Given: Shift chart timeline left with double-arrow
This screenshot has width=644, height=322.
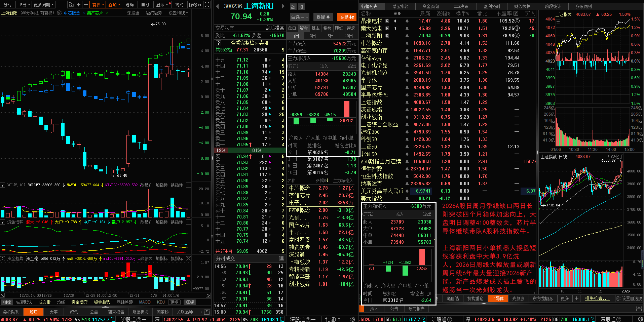Looking at the screenshot, I should (x=3, y=295).
